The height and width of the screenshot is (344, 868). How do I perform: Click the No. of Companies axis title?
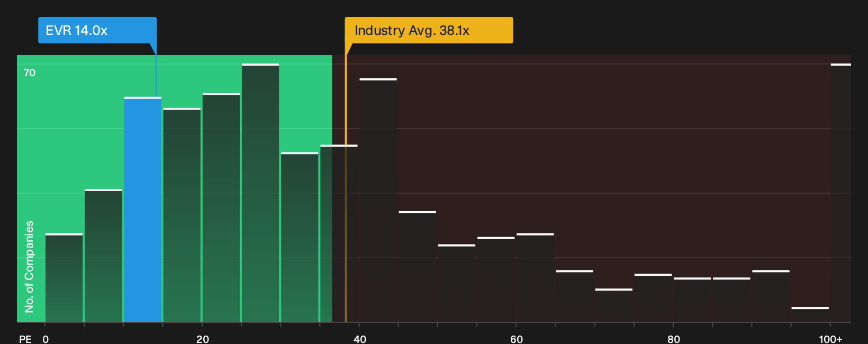[29, 267]
